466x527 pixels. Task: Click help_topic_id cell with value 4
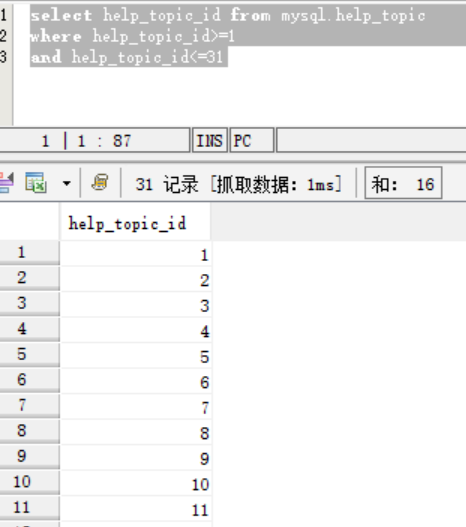[136, 330]
